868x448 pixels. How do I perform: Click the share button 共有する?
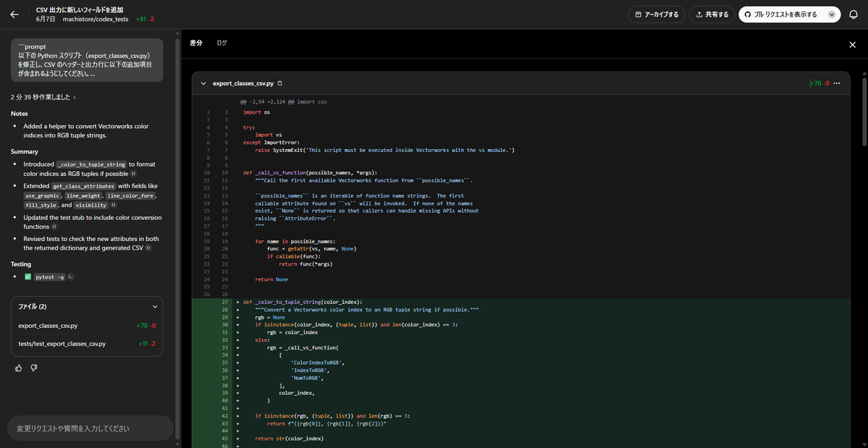pos(712,14)
